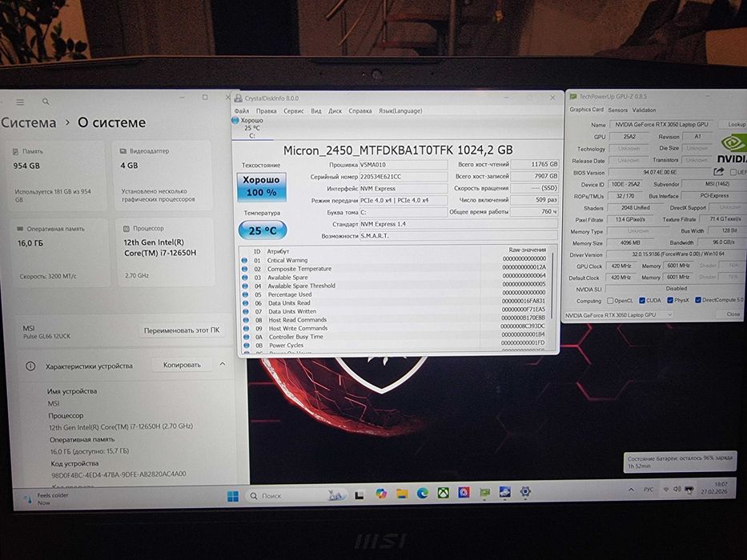Click the CrystalDiskInfo title bar app icon

point(239,98)
